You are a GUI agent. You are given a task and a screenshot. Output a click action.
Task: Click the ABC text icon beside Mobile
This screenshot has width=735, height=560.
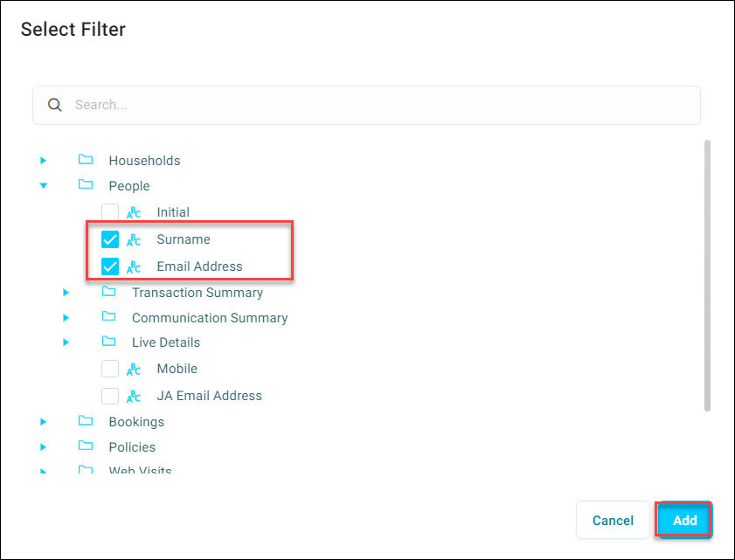pyautogui.click(x=134, y=370)
